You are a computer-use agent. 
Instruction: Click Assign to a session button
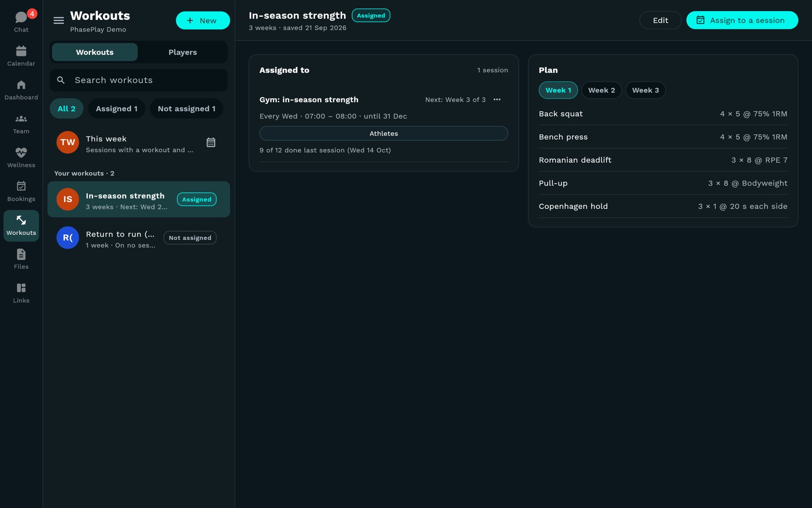(742, 20)
